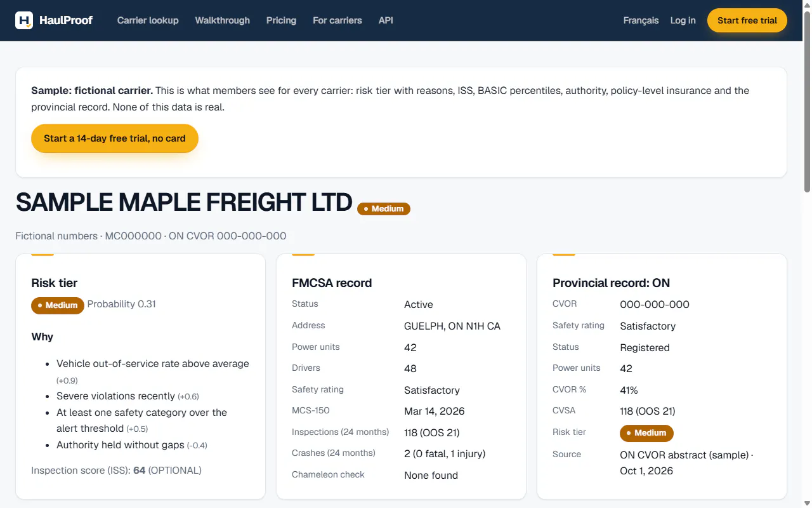Open the For carriers page
This screenshot has width=812, height=508.
coord(337,20)
